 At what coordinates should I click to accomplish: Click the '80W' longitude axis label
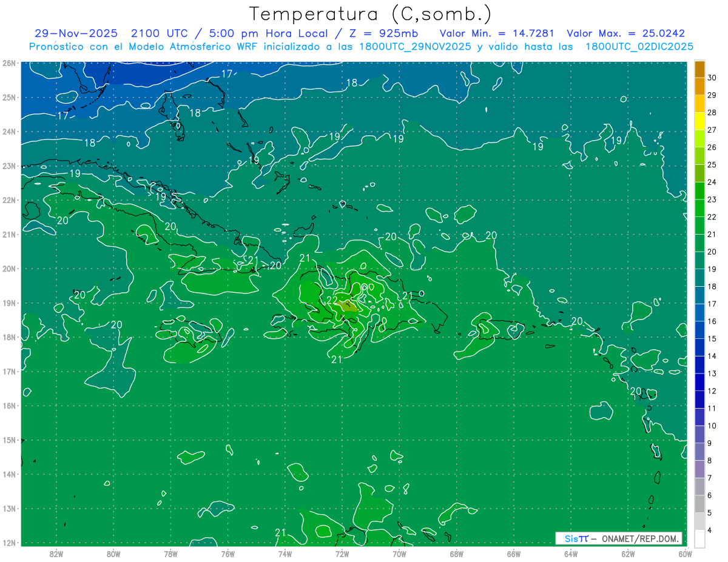coord(113,554)
